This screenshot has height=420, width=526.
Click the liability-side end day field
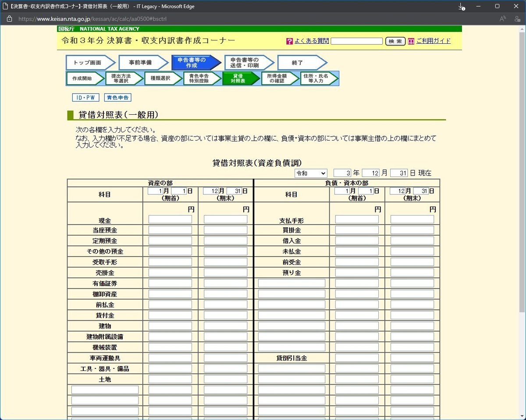point(420,191)
